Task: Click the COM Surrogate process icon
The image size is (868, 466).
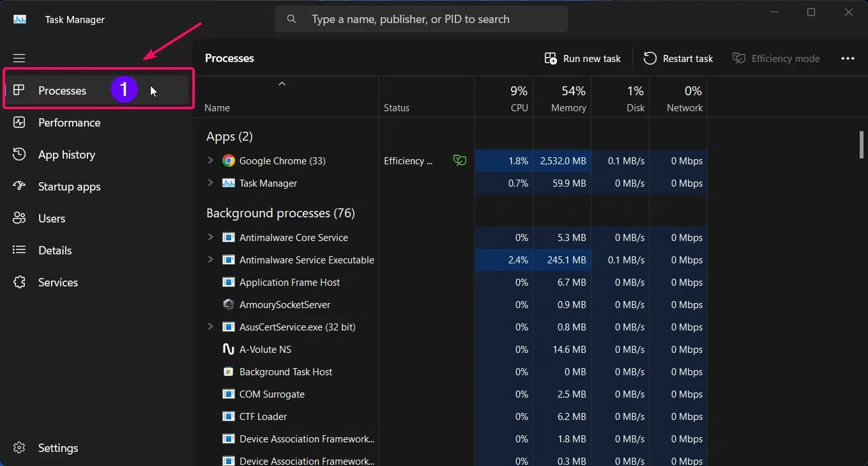Action: [228, 394]
